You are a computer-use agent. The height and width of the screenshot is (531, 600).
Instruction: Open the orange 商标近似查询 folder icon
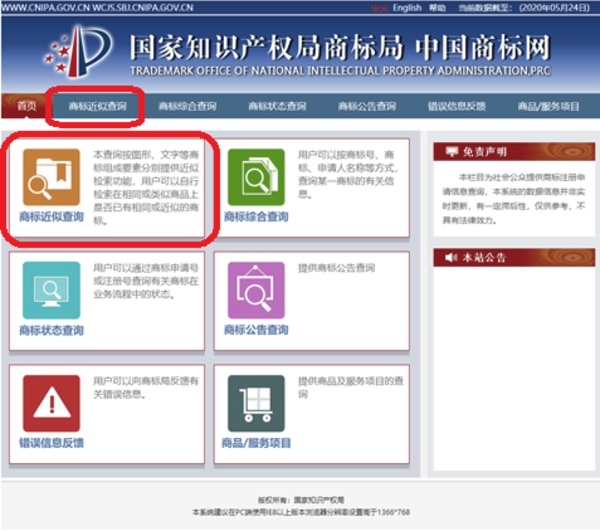[x=51, y=177]
